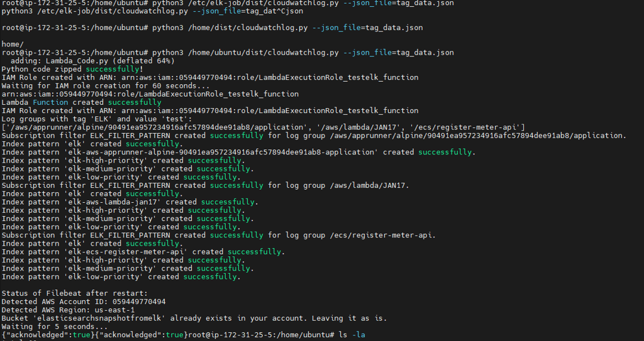Image resolution: width=644 pixels, height=341 pixels.
Task: Click the Bucket 'elasticsearchsnapshotfromelk' already exists line
Action: coord(194,318)
